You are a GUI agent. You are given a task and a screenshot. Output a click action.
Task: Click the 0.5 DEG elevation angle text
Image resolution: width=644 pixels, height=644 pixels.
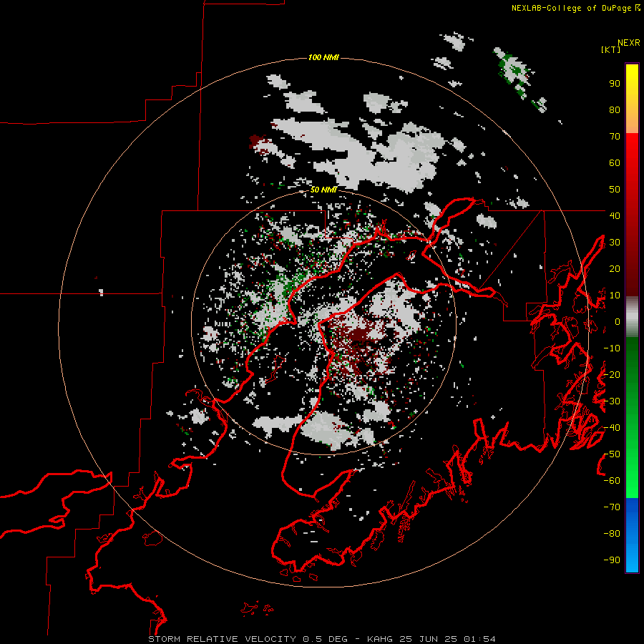click(325, 639)
